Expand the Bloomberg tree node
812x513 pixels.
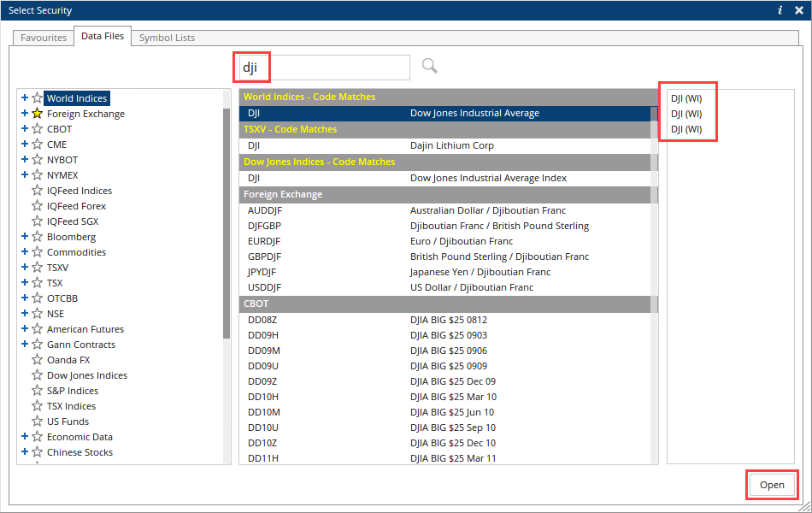pos(24,236)
